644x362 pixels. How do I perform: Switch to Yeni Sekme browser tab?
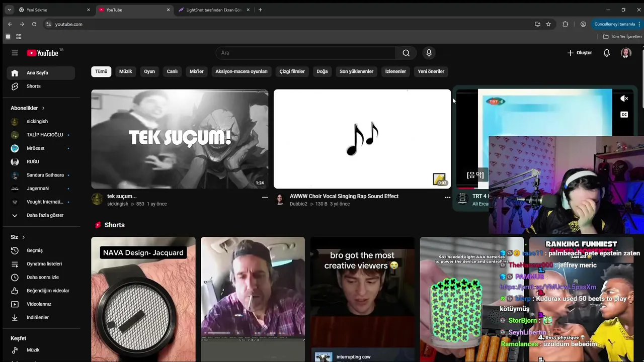54,10
